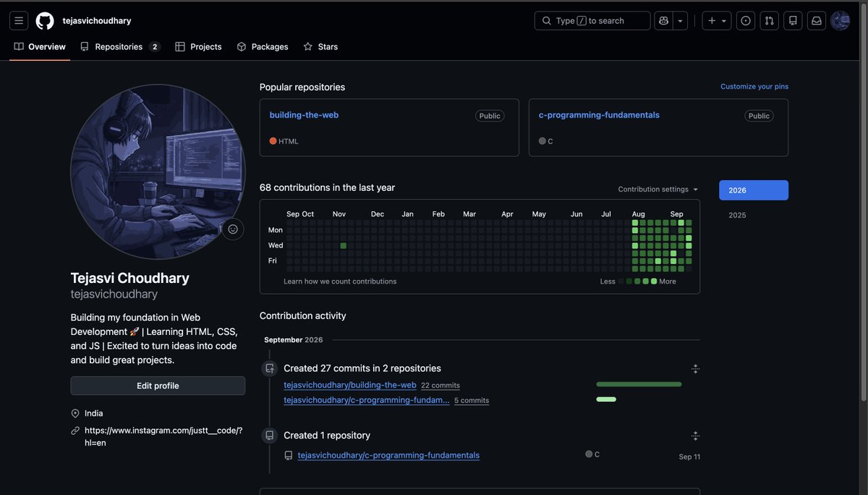Select the 2026 contribution year
868x495 pixels.
[x=754, y=190]
